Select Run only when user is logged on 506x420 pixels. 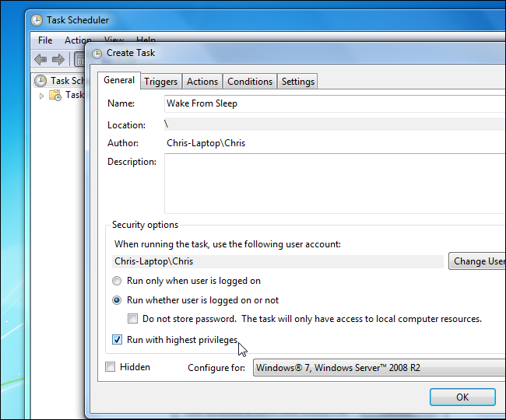click(117, 281)
